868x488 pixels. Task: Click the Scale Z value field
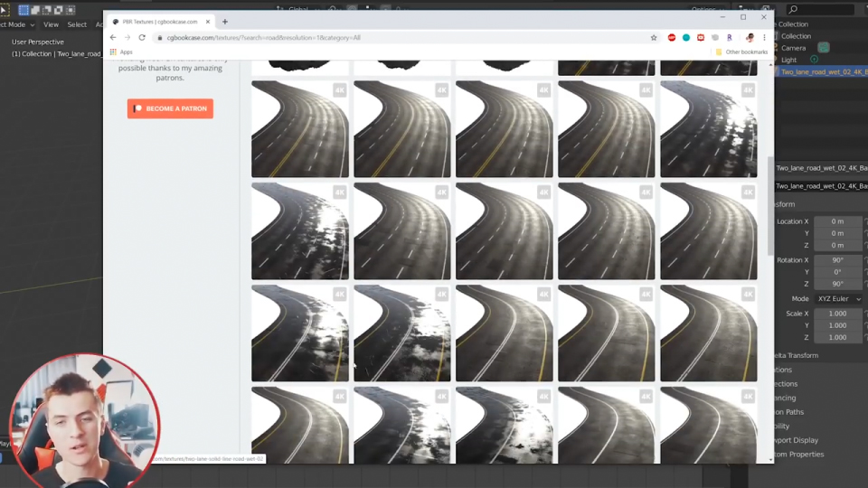click(837, 337)
